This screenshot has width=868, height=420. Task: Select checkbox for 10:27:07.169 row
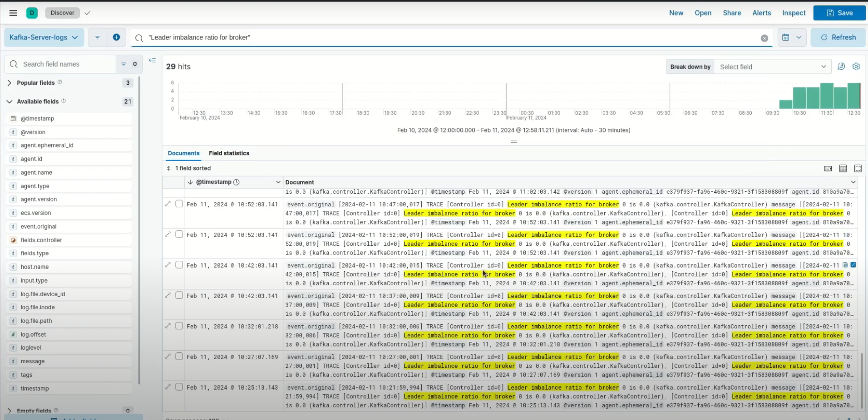point(179,357)
